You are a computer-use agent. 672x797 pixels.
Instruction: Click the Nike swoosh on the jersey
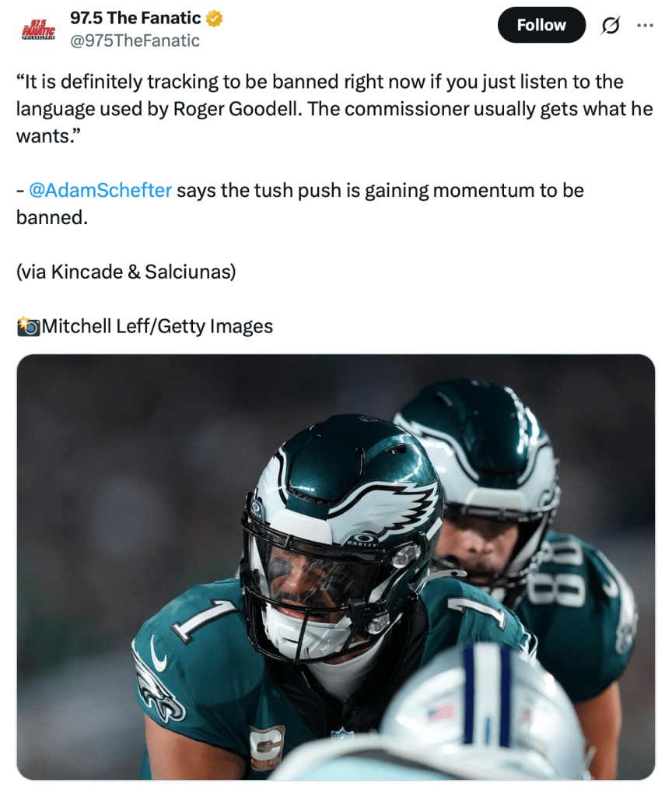[x=159, y=655]
